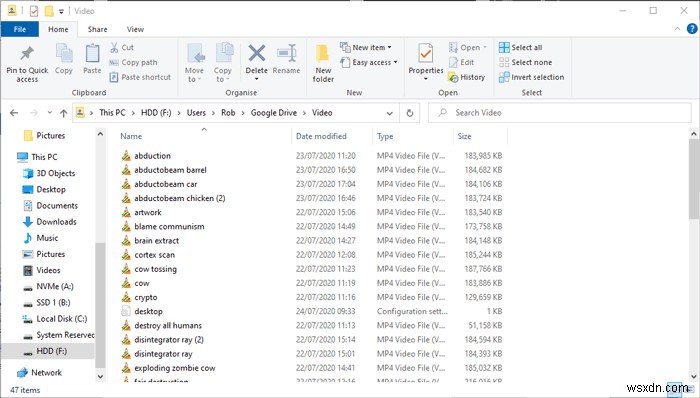The height and width of the screenshot is (398, 700).
Task: Create a New folder
Action: [323, 63]
